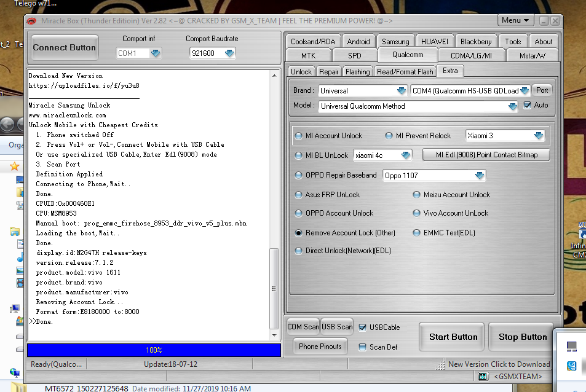
Task: Select Asus FRP UnLock radio option
Action: 299,195
